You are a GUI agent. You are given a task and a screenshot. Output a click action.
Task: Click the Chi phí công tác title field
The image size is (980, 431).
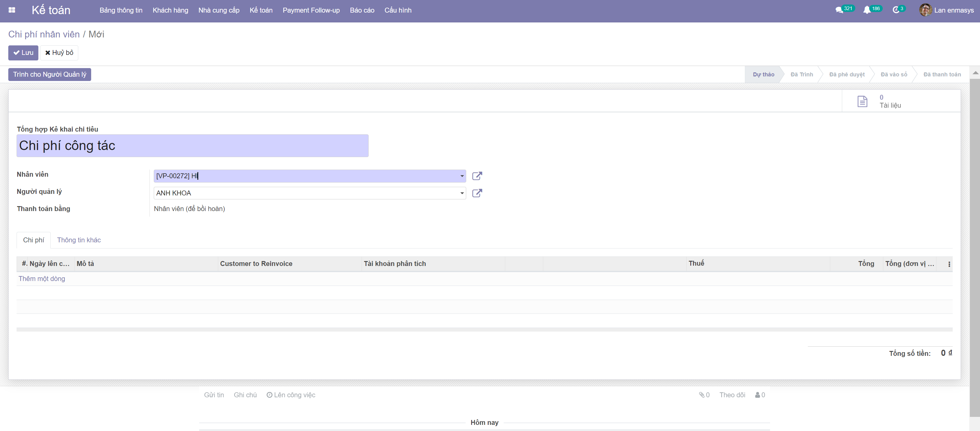(x=192, y=146)
